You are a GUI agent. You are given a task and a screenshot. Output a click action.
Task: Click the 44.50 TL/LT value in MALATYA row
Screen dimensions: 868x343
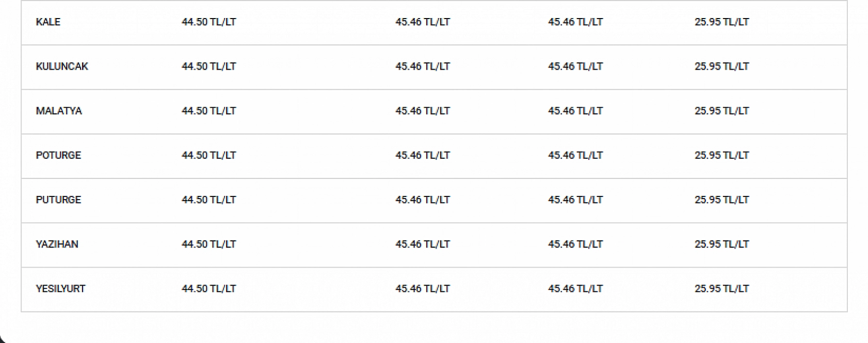[208, 111]
